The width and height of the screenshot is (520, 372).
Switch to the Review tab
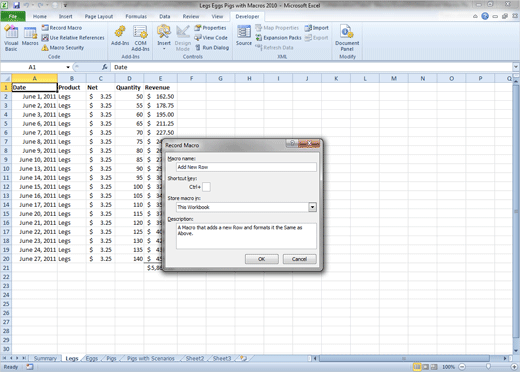[x=191, y=16]
